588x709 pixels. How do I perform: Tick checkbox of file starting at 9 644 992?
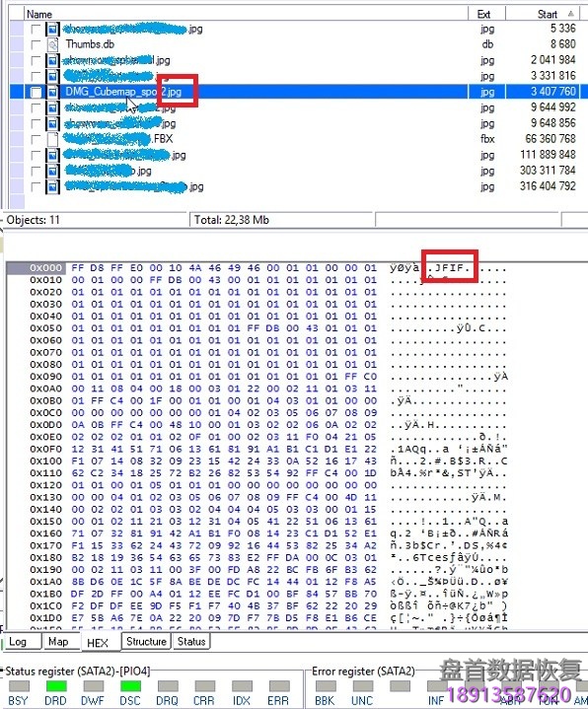[36, 108]
